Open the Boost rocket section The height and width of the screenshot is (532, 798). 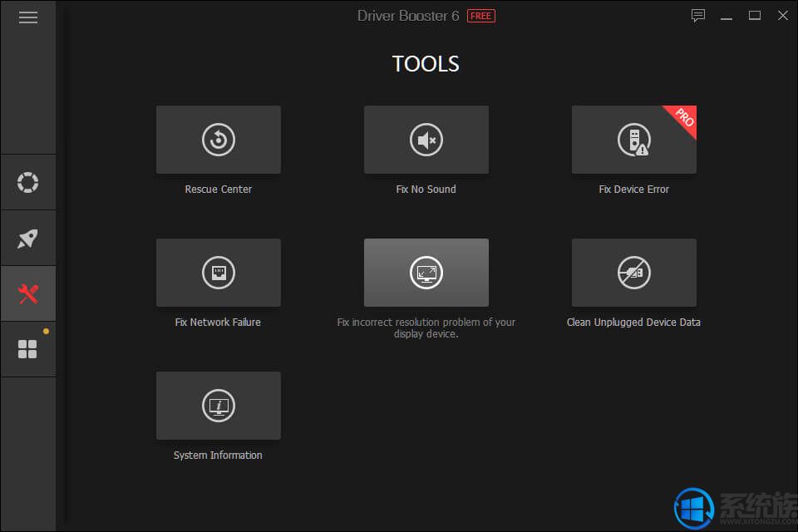tap(28, 238)
